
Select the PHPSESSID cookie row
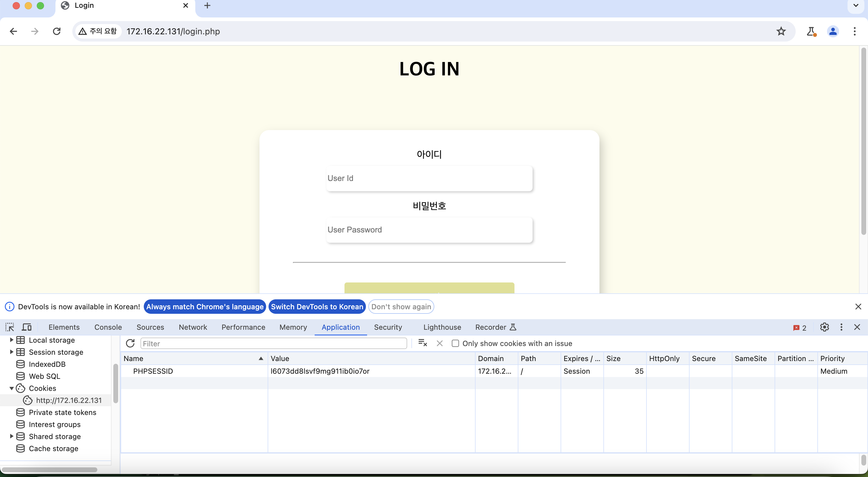[494, 371]
